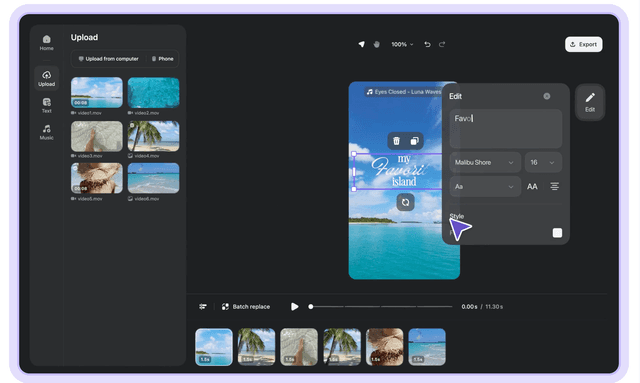The height and width of the screenshot is (383, 640).
Task: Open the font size 16 dropdown
Action: point(543,163)
